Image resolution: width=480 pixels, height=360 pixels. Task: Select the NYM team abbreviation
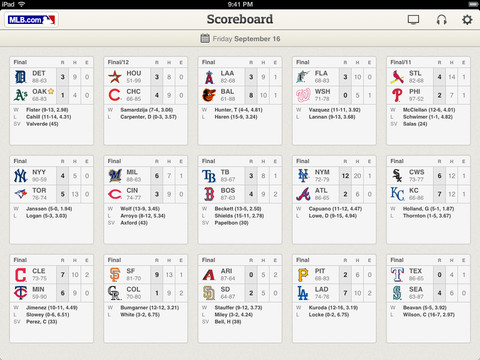click(x=322, y=172)
